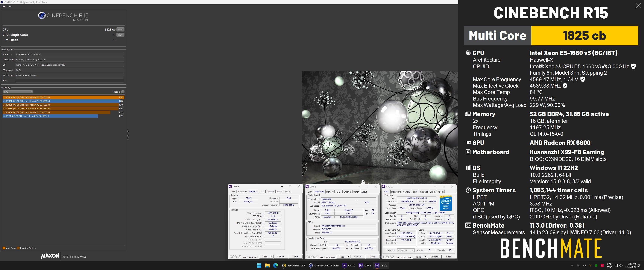The height and width of the screenshot is (270, 644).
Task: Open the Ranking CPU dropdown
Action: [x=18, y=92]
